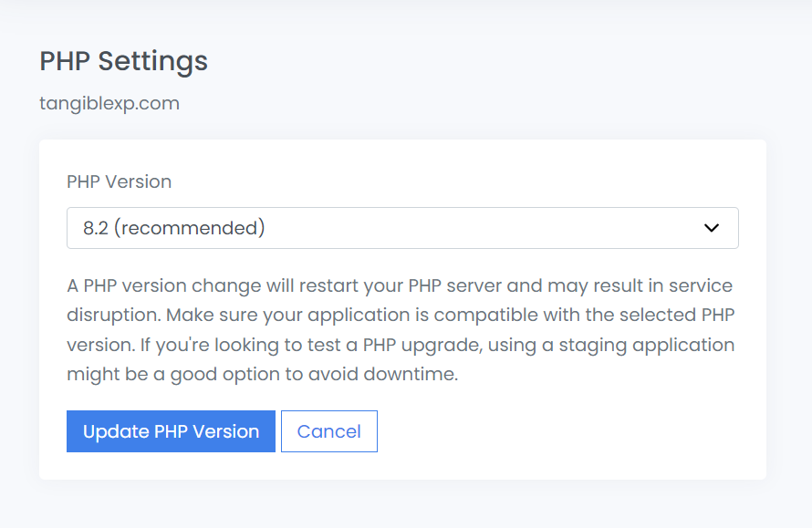
Task: Click blank card space right of Cancel
Action: pos(566,431)
